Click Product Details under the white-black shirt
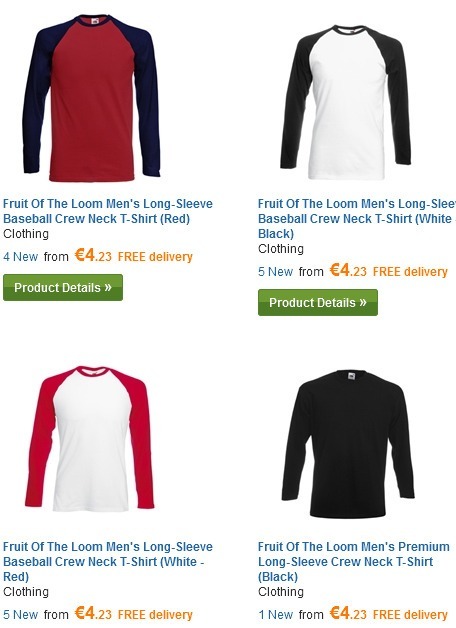 318,303
